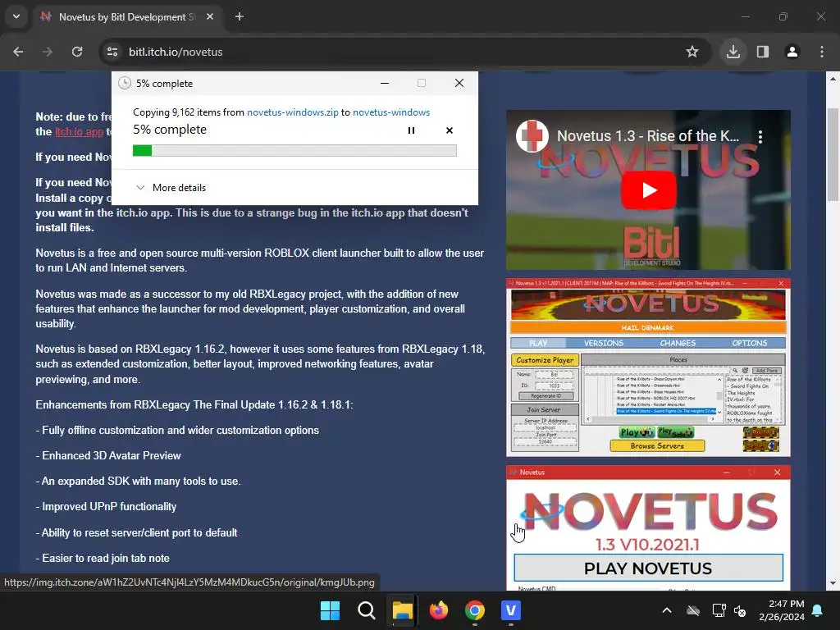Screen dimensions: 840x630
Task: Click the YouTube channel avatar icon
Action: (532, 136)
